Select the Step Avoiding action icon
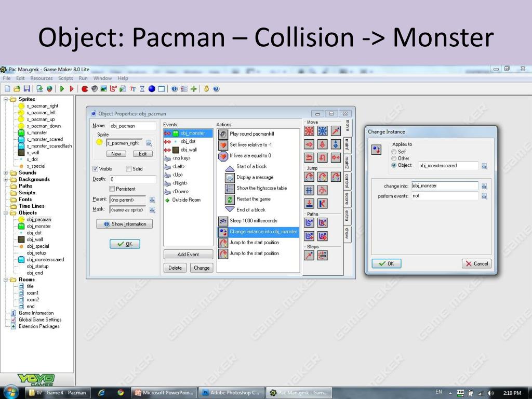 [322, 255]
